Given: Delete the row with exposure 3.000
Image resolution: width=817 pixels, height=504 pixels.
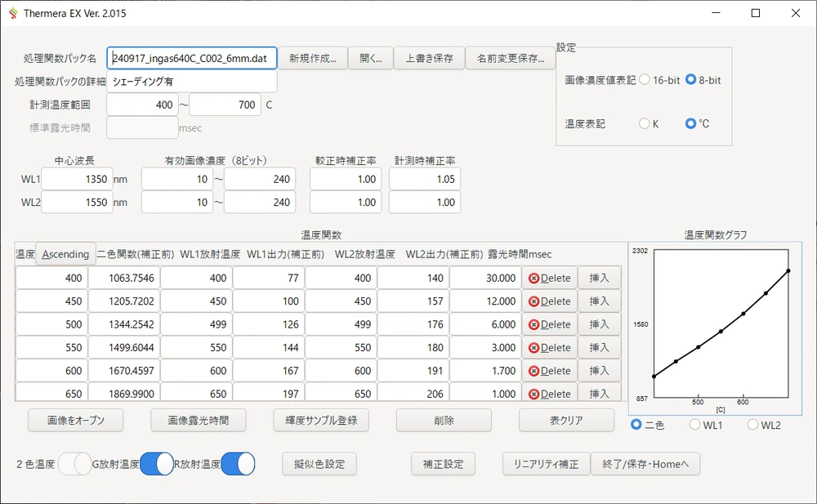Looking at the screenshot, I should [550, 347].
